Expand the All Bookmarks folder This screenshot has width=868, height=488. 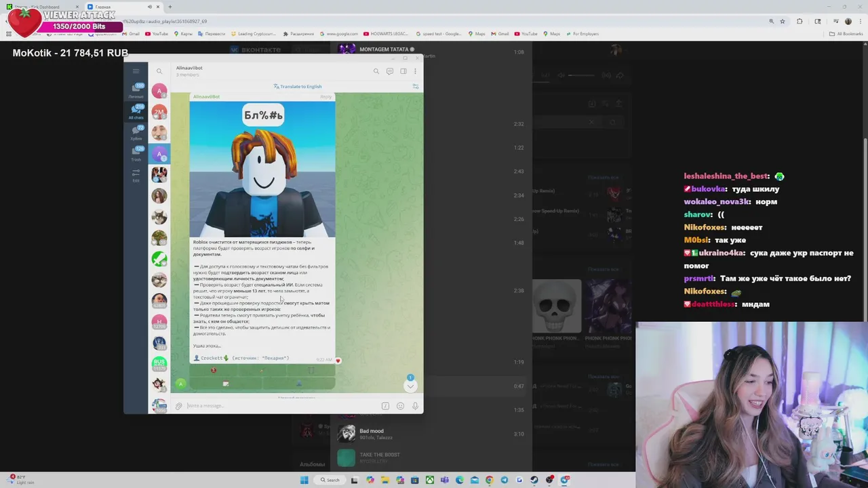846,33
